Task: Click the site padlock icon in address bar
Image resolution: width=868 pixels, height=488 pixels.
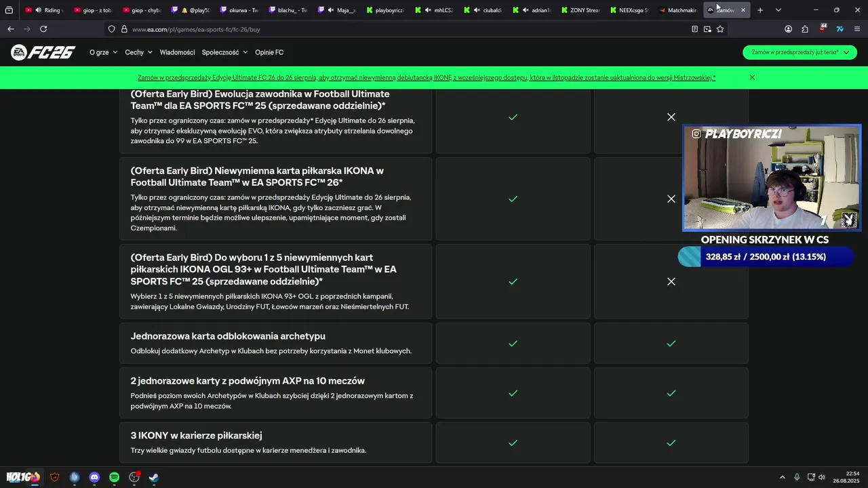Action: tap(124, 29)
